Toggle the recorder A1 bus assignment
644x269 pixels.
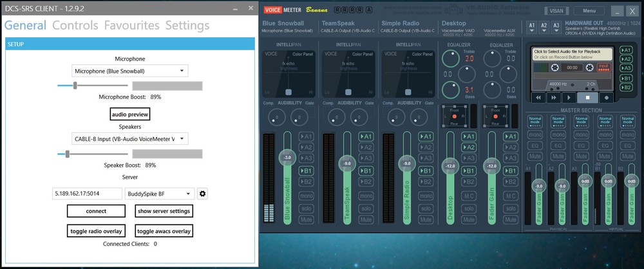626,50
